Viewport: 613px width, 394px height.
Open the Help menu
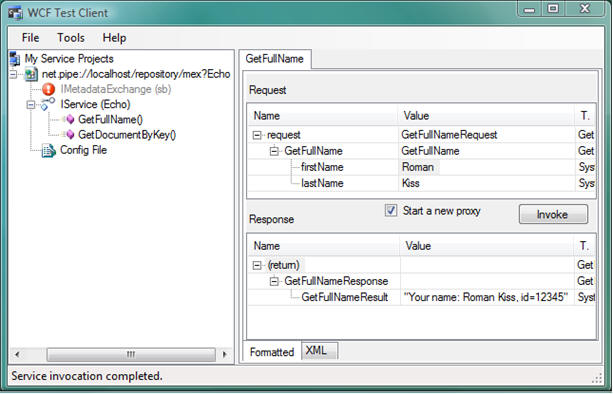(x=114, y=38)
